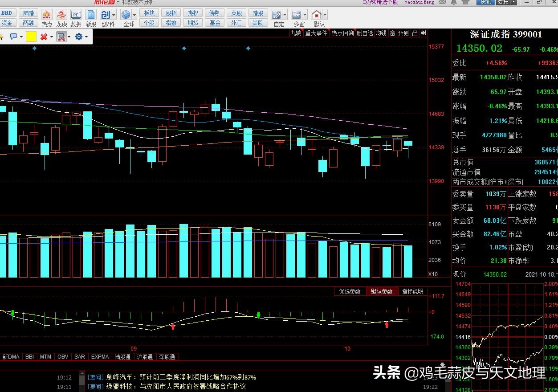Toggle 均线 moving average lines display

[x=381, y=33]
